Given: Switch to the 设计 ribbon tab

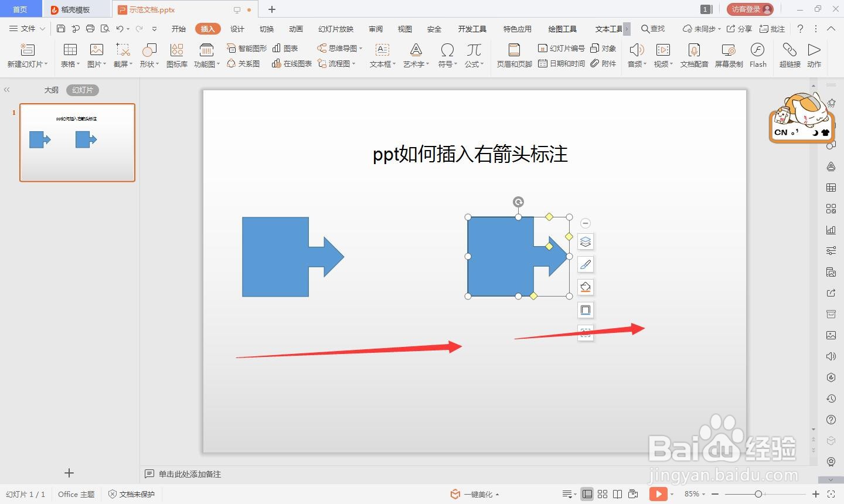Looking at the screenshot, I should click(237, 28).
